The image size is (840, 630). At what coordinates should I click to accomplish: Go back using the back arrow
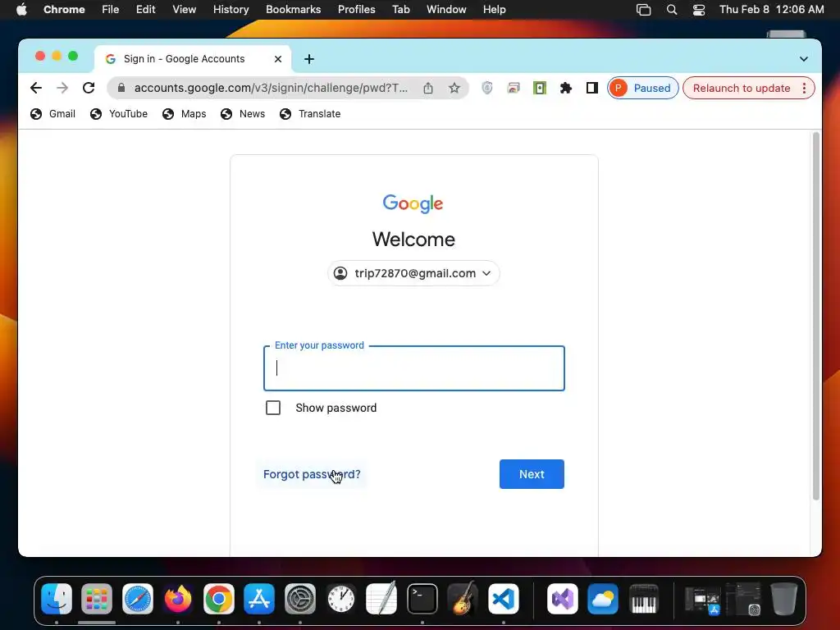pos(36,88)
